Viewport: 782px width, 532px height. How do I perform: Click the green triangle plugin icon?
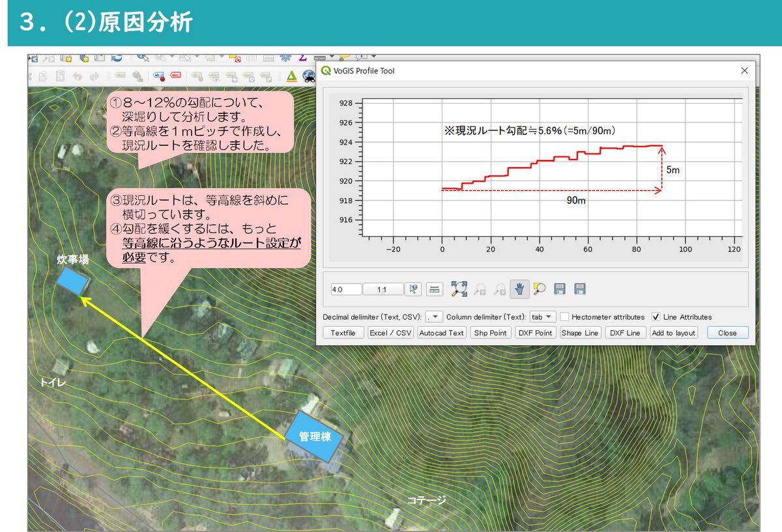coord(291,76)
